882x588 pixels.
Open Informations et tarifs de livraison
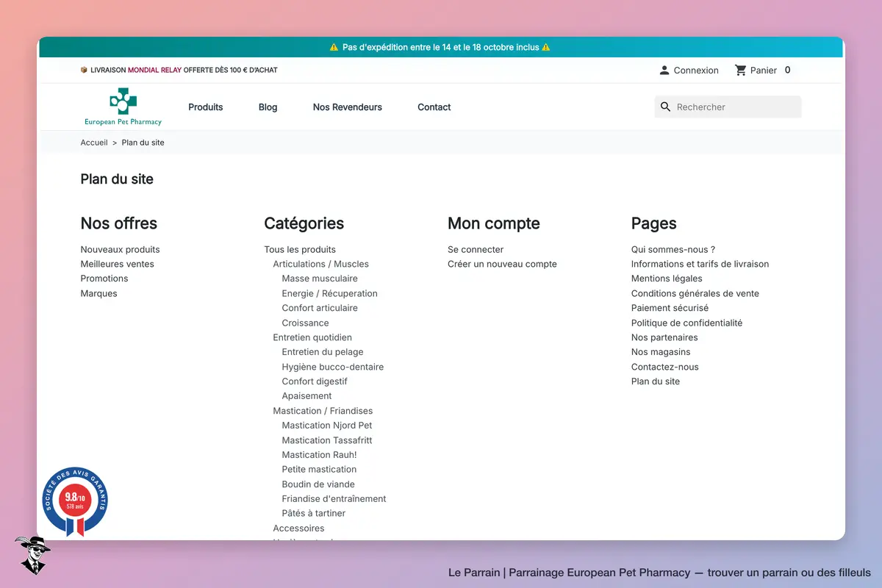click(700, 264)
